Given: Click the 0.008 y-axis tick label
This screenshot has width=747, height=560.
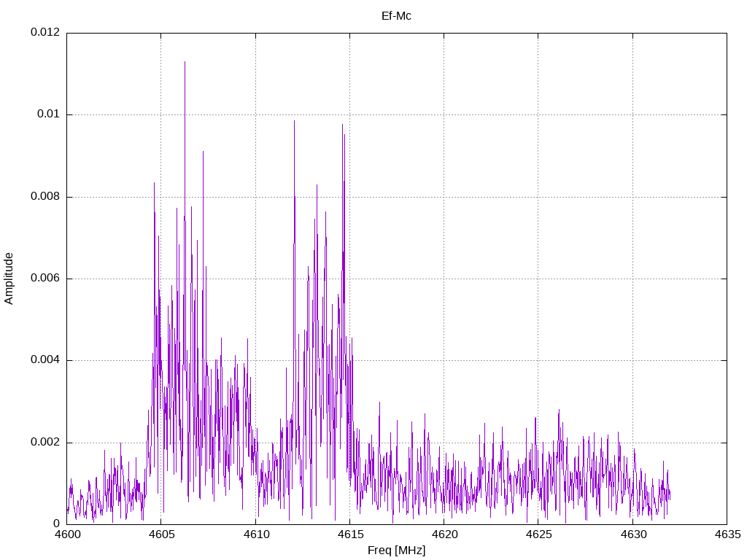Looking at the screenshot, I should [45, 196].
